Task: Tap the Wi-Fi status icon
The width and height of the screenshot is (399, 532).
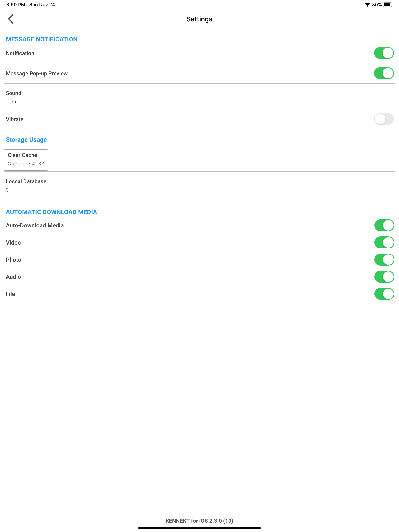Action: pyautogui.click(x=367, y=4)
